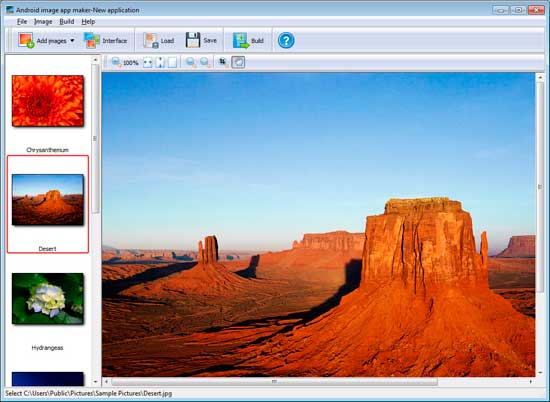Click the first magnifier zoom icon
Screen dimensions: 550x402
click(191, 63)
